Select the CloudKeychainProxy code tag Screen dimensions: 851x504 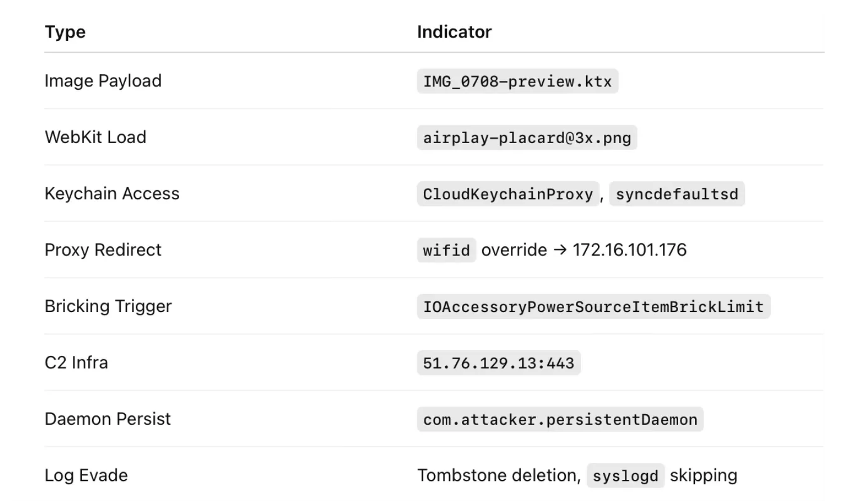[508, 194]
